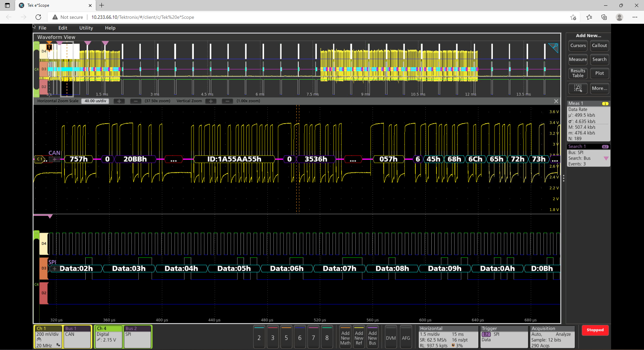The image size is (644, 350).
Task: Click the trigger T marker in overview
Action: click(49, 47)
